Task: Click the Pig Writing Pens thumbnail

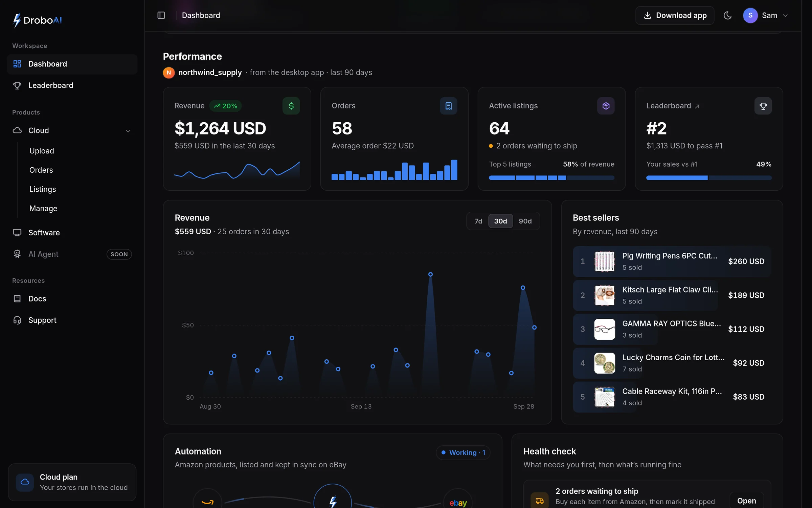Action: pos(605,261)
